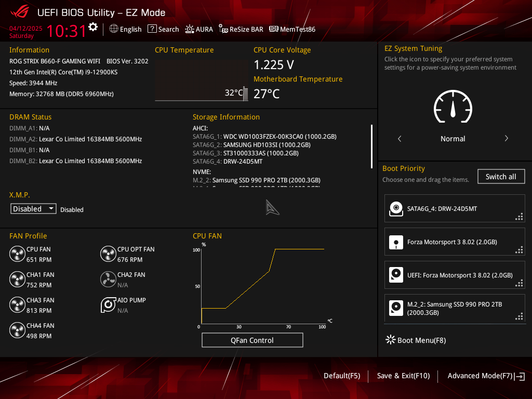Viewport: 532px width, 399px height.
Task: Open the Search question mark icon
Action: click(x=152, y=29)
